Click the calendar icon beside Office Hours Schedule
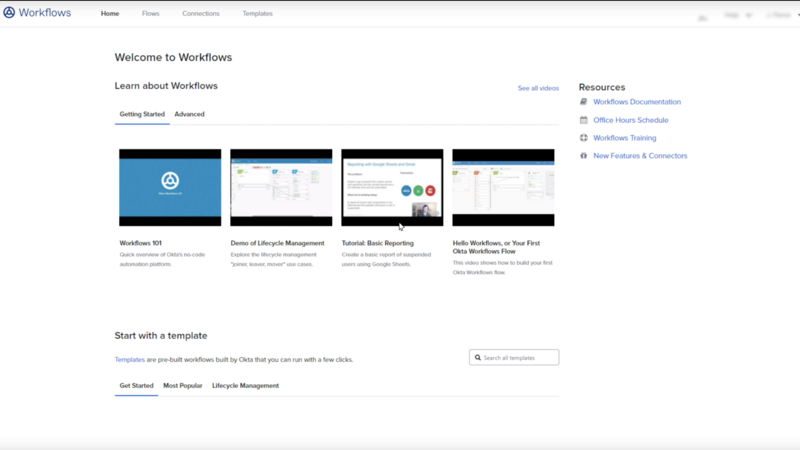800x450 pixels. [x=584, y=120]
